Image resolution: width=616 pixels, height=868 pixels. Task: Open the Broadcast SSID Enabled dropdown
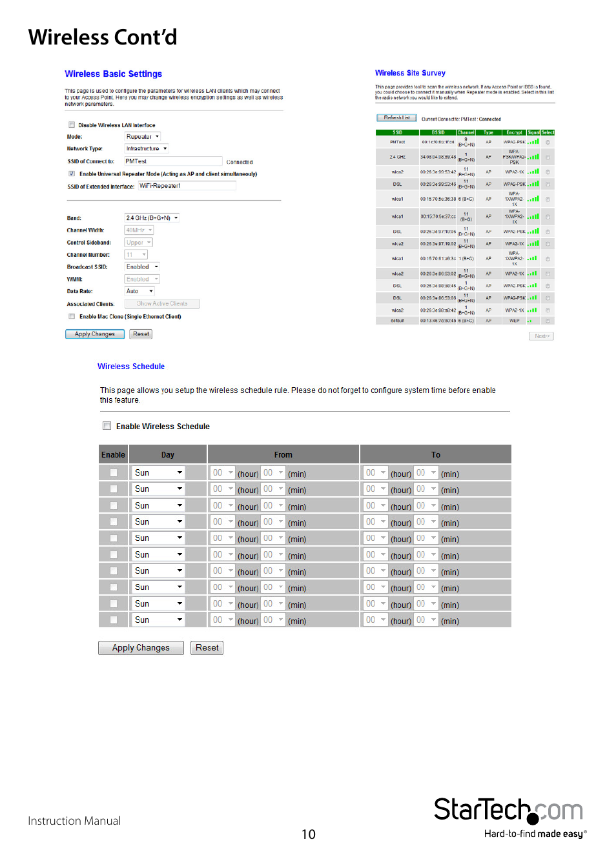click(x=142, y=267)
